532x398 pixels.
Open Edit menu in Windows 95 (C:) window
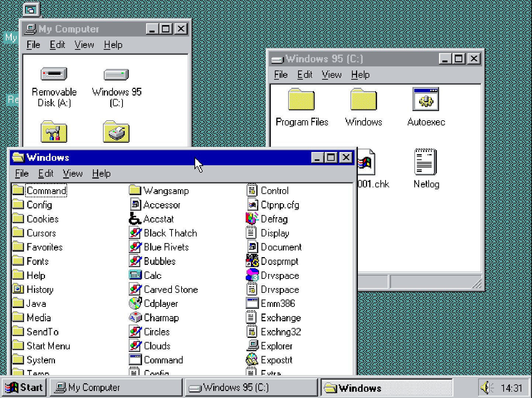pos(305,75)
